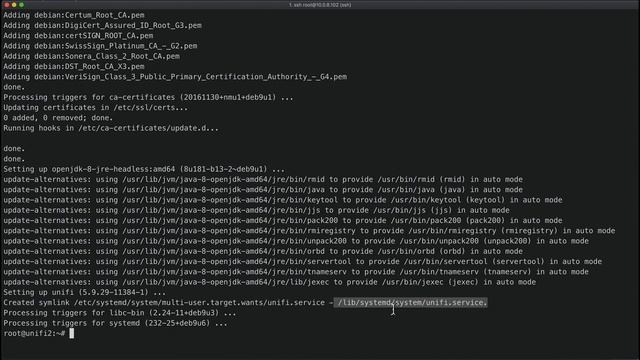Click the VeriSign_Class_3 certification authority line

click(x=175, y=77)
